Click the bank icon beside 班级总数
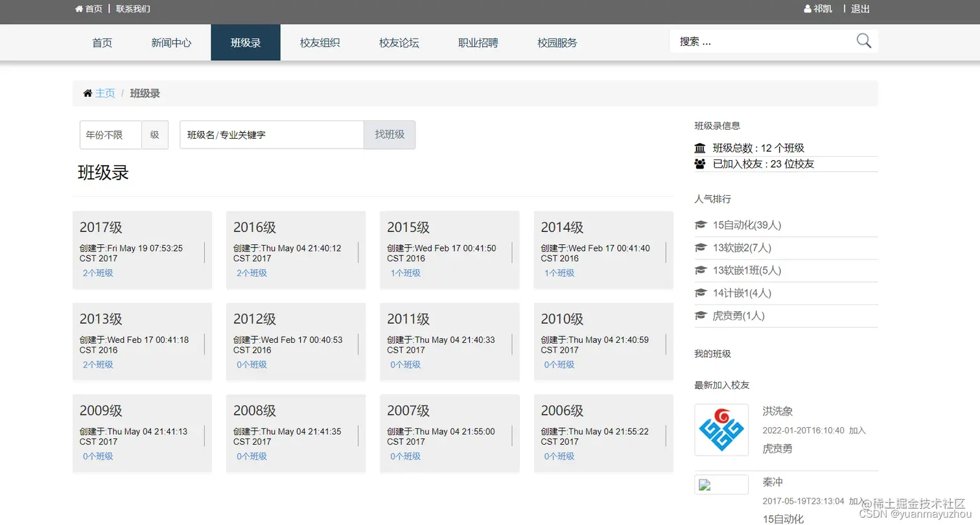This screenshot has width=980, height=525. click(699, 148)
